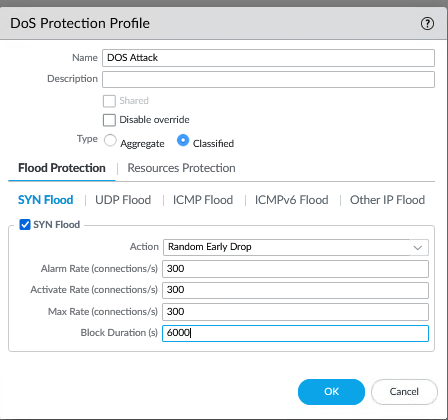
Task: Tick the Shared checkbox
Action: [x=109, y=101]
